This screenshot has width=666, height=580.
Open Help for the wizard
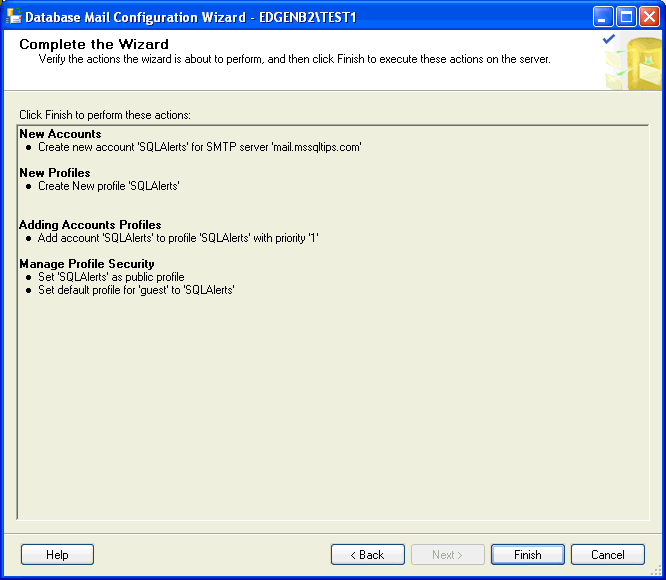[x=57, y=555]
